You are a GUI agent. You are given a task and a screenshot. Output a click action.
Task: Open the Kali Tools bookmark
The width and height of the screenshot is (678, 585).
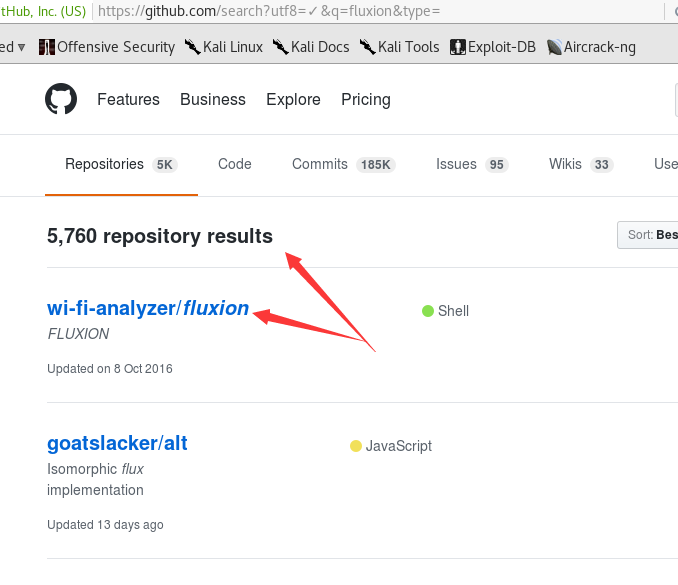coord(400,47)
